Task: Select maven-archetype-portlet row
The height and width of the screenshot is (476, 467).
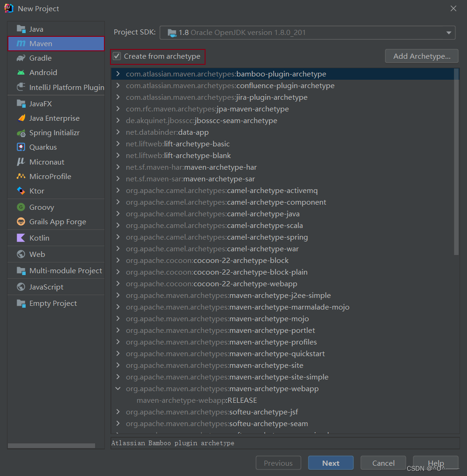Action: (282, 330)
